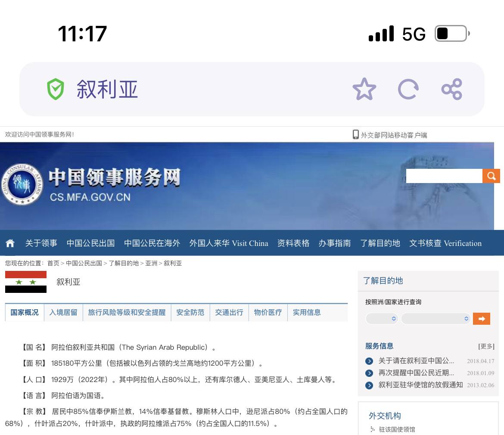504x435 pixels.
Task: Switch to the 交通出行 tab
Action: pos(229,312)
